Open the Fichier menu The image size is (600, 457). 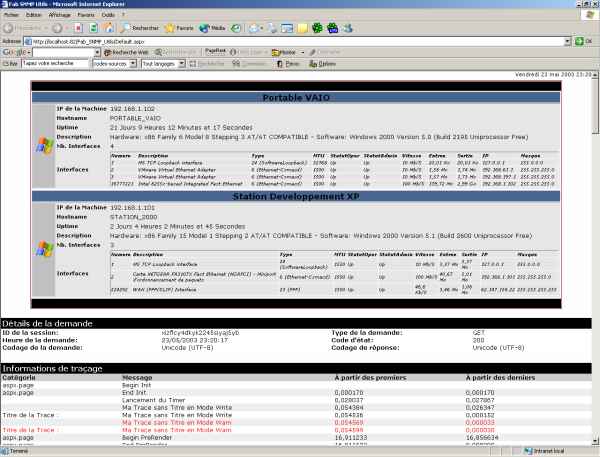11,15
